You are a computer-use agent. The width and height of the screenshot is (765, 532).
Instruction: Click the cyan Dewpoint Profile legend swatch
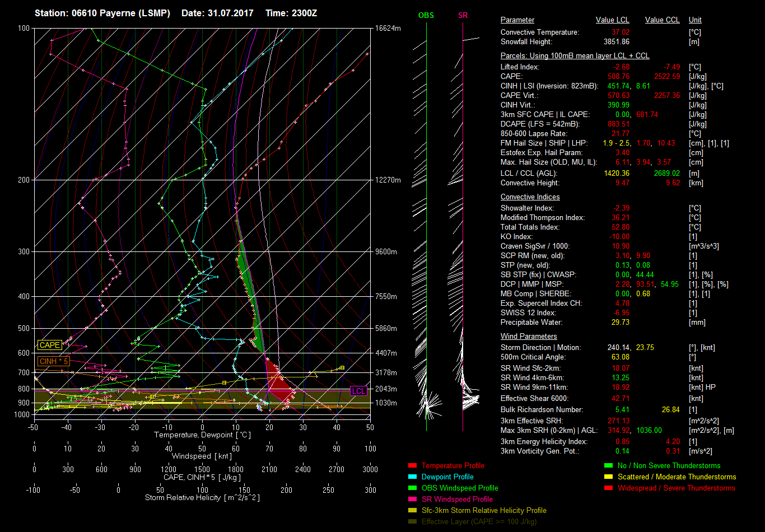pyautogui.click(x=412, y=477)
